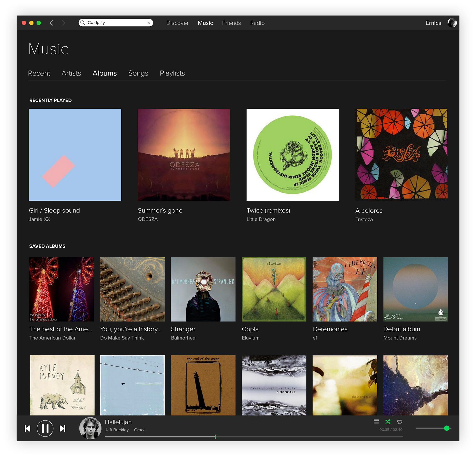The height and width of the screenshot is (457, 476).
Task: Skip to the next track
Action: coord(62,429)
